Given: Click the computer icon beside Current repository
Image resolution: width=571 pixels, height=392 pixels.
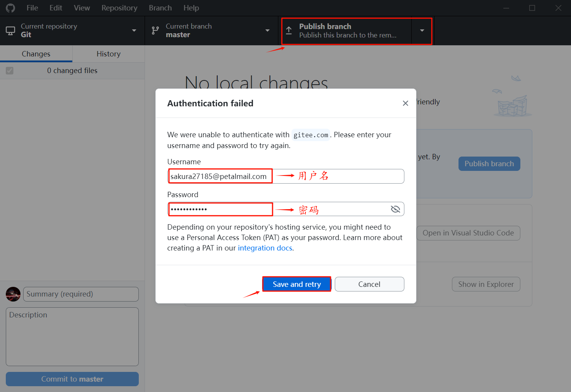Looking at the screenshot, I should click(10, 31).
